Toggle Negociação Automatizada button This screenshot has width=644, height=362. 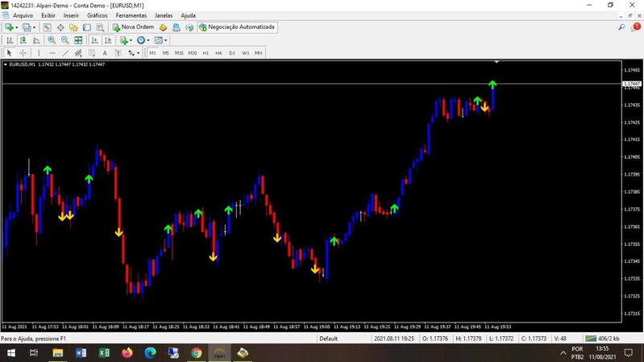(237, 27)
